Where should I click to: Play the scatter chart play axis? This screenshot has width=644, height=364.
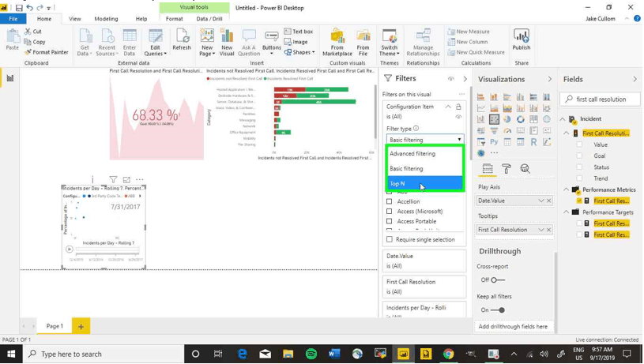click(69, 249)
